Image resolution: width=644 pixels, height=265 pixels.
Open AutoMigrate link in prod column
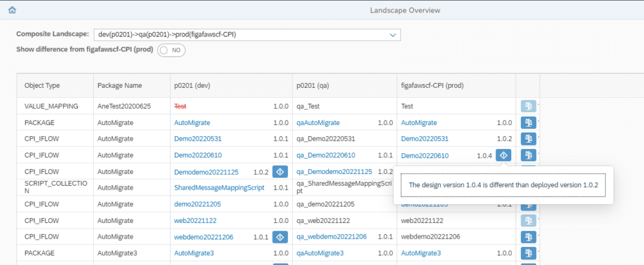point(419,122)
